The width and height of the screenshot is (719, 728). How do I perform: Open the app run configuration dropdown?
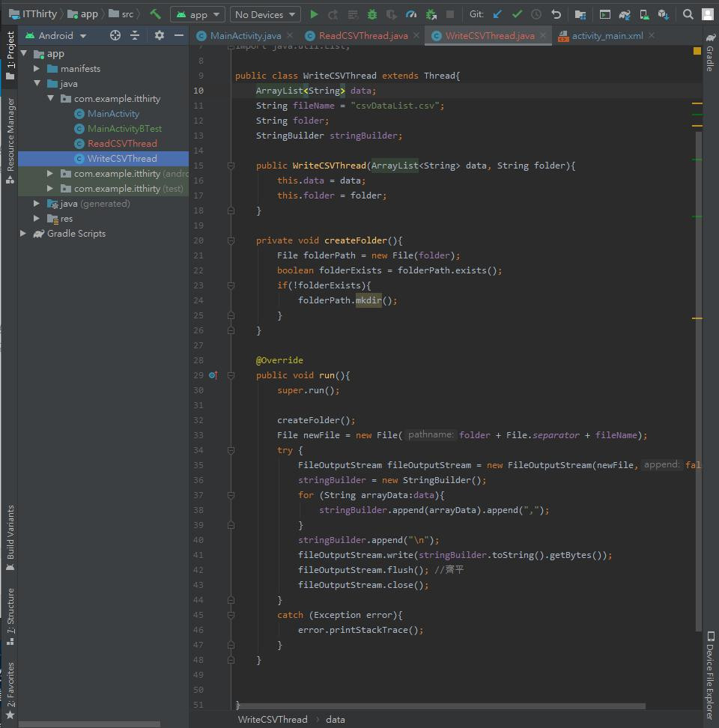[198, 14]
